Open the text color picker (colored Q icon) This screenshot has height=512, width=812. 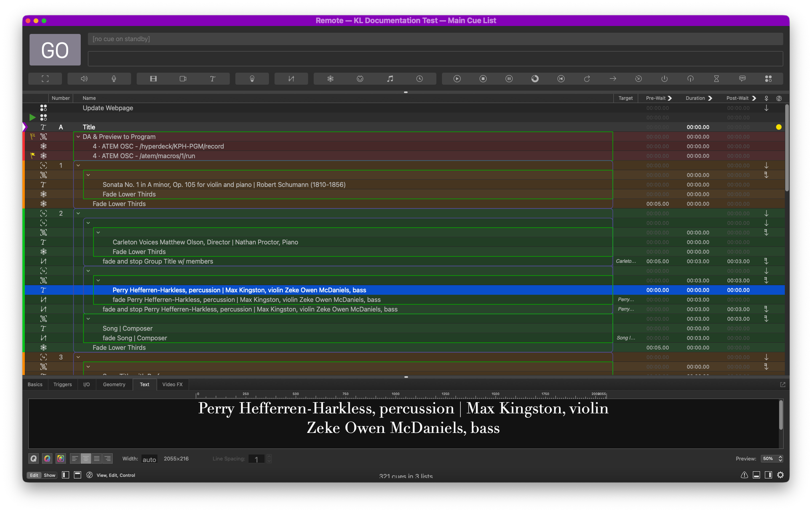(47, 458)
